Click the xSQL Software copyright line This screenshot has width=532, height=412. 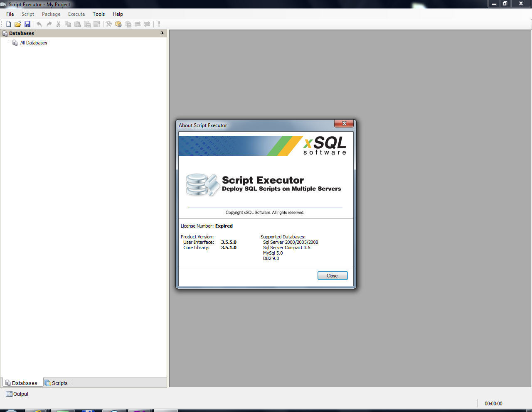(x=265, y=212)
